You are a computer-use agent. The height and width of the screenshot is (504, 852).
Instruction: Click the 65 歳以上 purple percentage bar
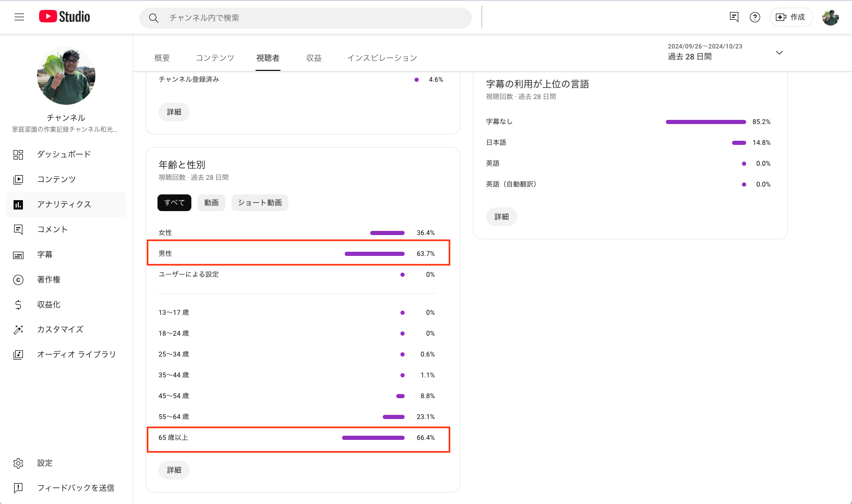click(373, 438)
